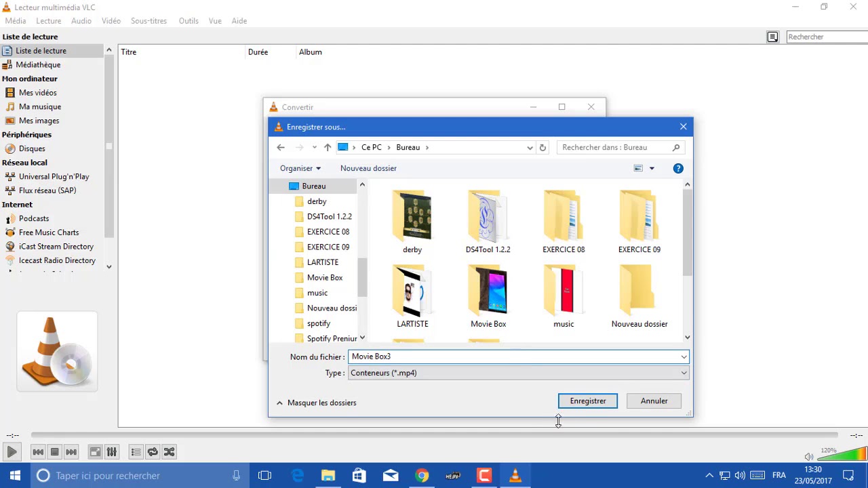This screenshot has width=868, height=488.
Task: Open the Audio menu
Action: tap(81, 21)
